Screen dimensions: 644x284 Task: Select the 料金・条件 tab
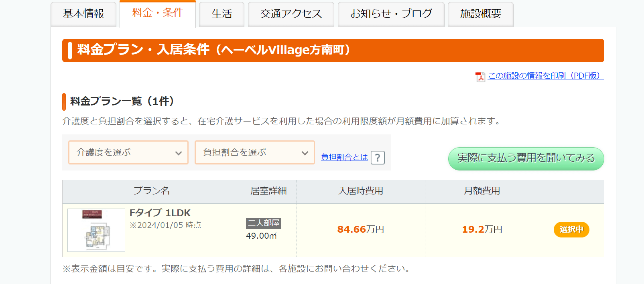coord(158,14)
